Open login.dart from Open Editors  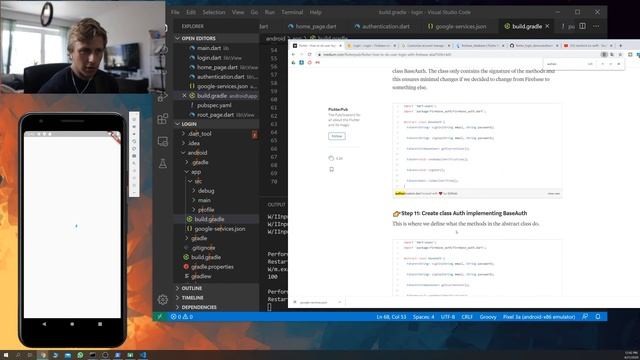click(209, 58)
